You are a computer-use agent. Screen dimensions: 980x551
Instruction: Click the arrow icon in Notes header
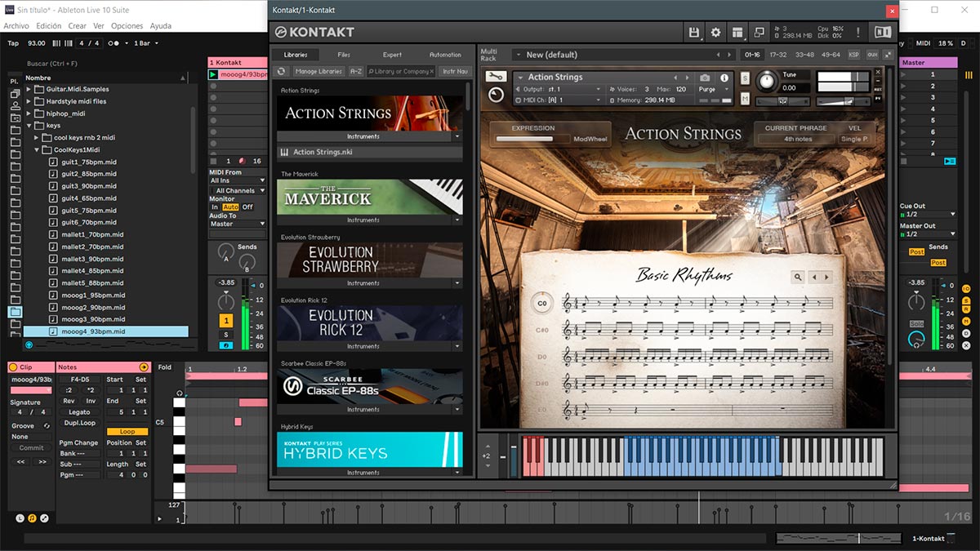tap(144, 367)
